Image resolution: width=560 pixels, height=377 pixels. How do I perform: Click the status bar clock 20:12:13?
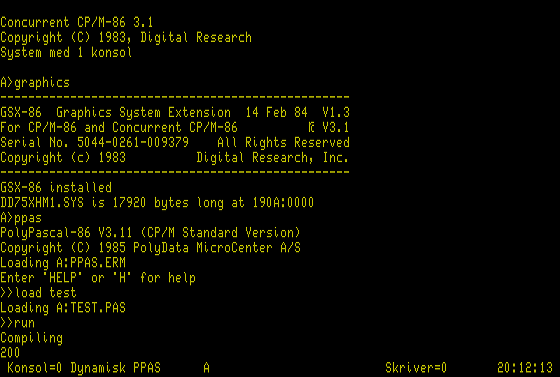pos(525,368)
